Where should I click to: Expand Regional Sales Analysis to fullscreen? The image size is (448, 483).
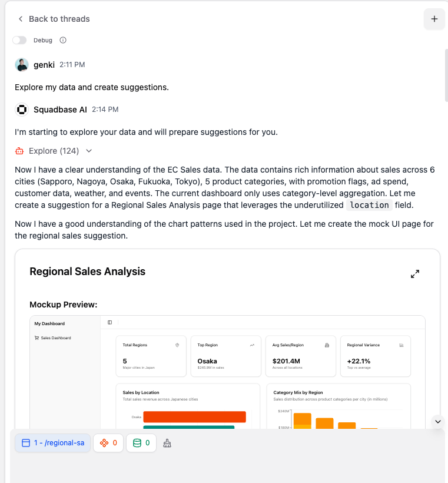[x=415, y=274]
